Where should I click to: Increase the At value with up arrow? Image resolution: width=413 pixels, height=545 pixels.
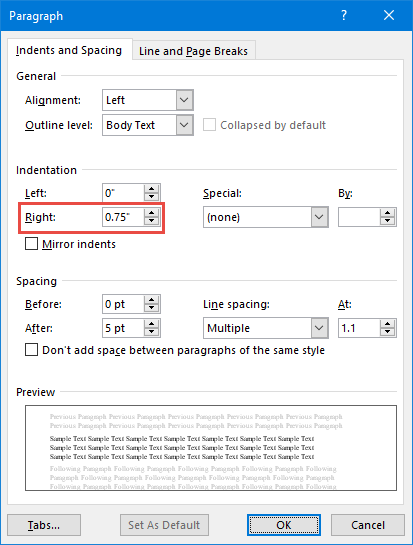(388, 324)
